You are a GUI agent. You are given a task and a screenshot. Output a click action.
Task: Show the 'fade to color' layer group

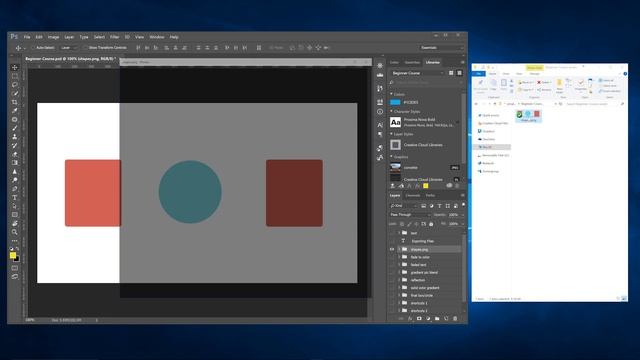[x=392, y=257]
